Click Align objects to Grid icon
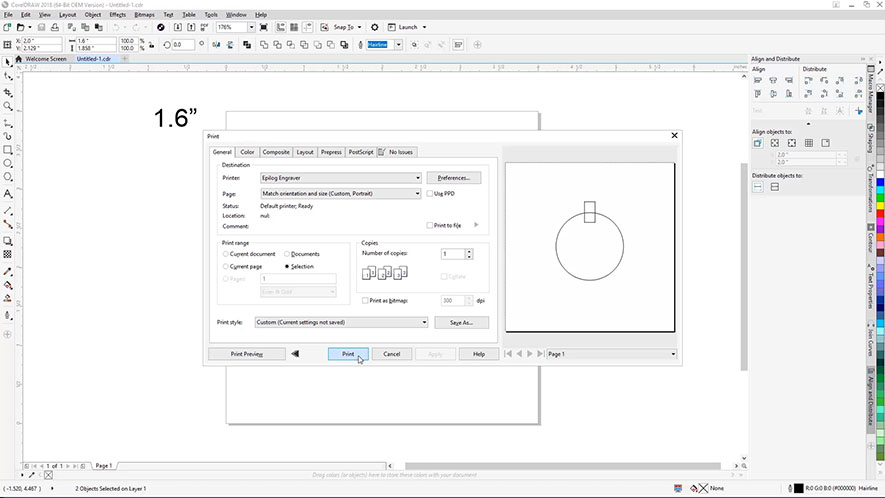This screenshot has width=885, height=498. pyautogui.click(x=809, y=143)
